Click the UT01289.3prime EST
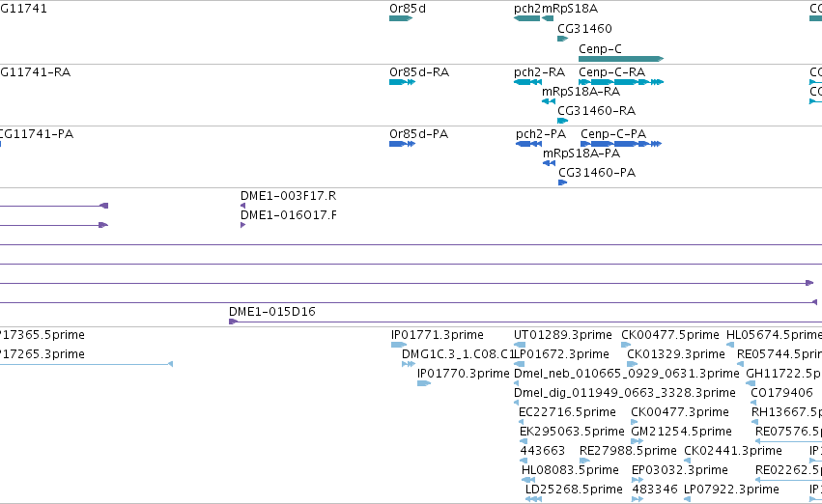822x504 pixels. (x=520, y=345)
